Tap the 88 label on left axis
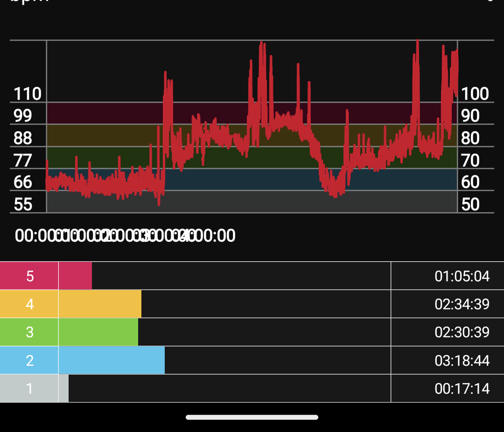 tap(22, 138)
